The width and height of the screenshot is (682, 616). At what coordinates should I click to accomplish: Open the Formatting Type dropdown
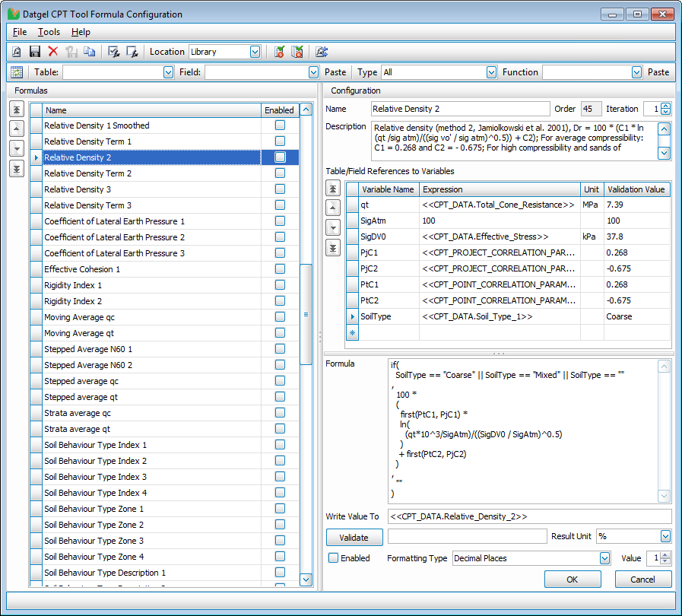click(x=604, y=558)
